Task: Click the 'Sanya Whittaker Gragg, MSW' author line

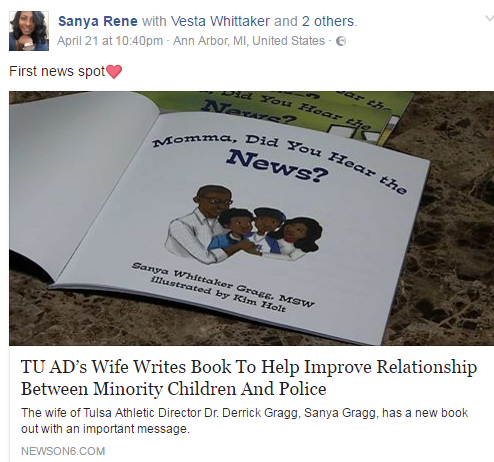Action: pyautogui.click(x=223, y=284)
